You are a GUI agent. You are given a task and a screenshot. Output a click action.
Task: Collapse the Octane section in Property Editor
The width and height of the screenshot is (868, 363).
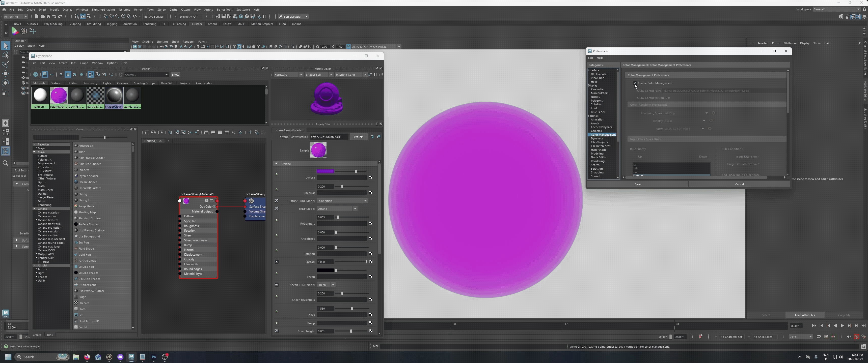[276, 164]
